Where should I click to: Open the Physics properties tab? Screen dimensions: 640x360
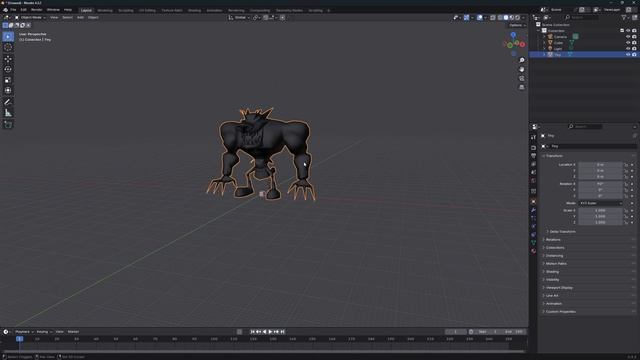[x=533, y=226]
